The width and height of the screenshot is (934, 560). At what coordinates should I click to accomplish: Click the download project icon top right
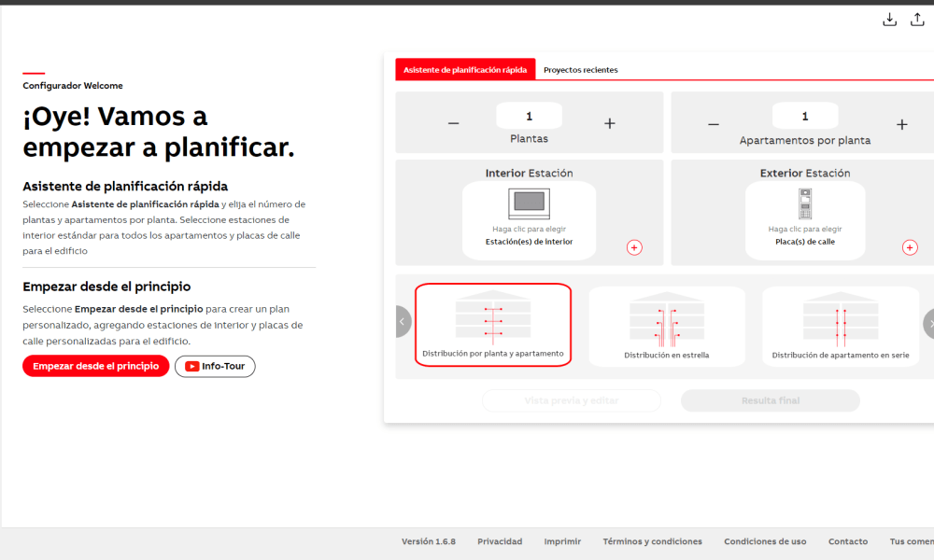[x=889, y=19]
